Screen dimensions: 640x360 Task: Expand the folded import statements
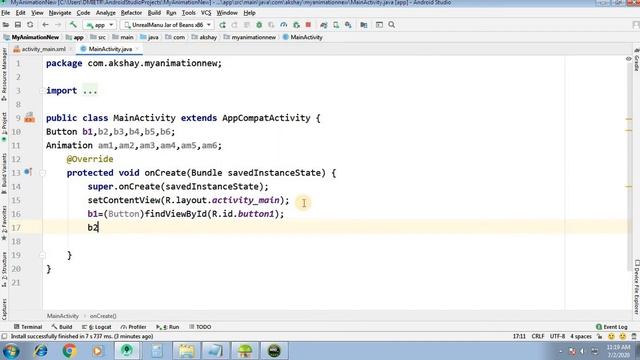(90, 91)
